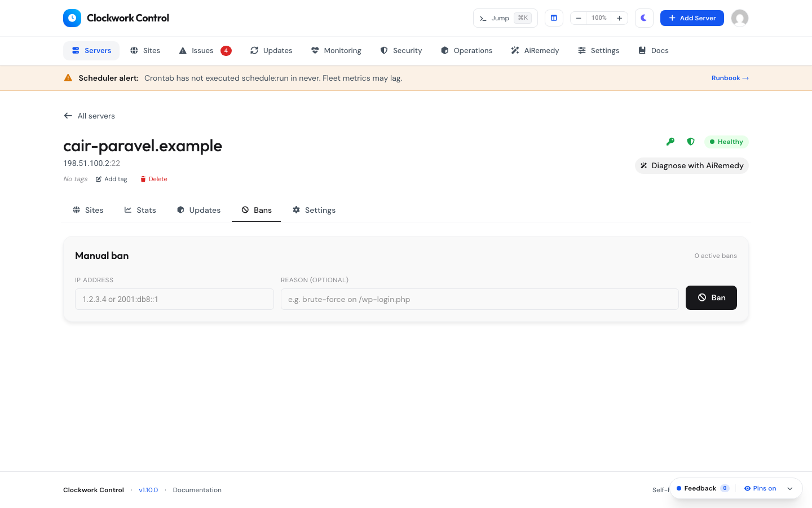Click Add tag for the server
The height and width of the screenshot is (508, 812).
click(112, 179)
